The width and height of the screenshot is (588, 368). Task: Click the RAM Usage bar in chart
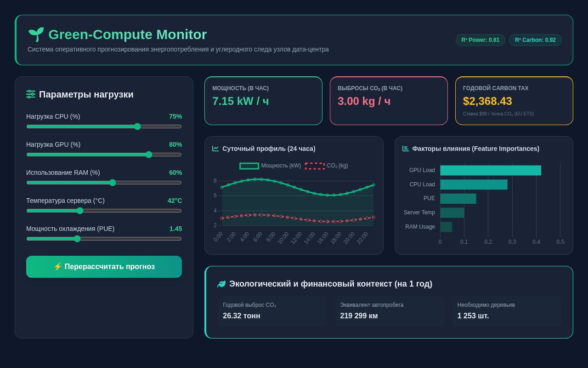click(446, 227)
